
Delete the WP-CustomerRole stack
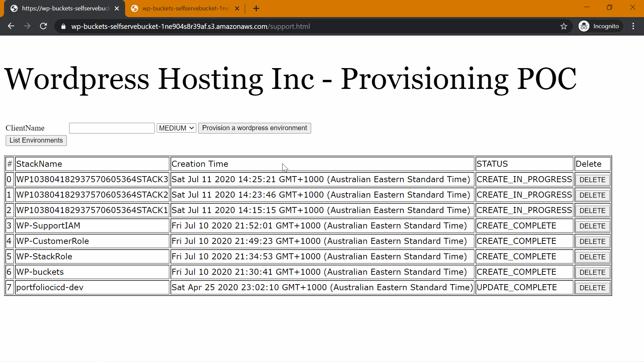click(x=592, y=242)
